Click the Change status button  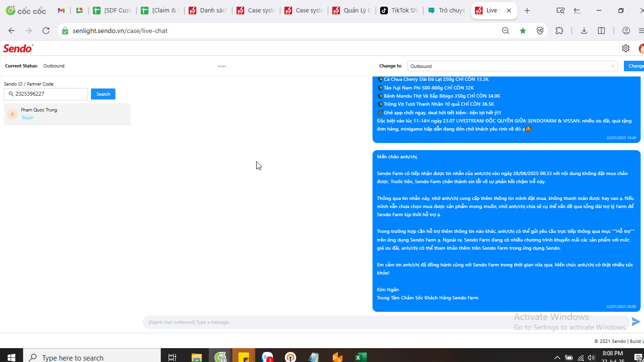click(x=634, y=66)
